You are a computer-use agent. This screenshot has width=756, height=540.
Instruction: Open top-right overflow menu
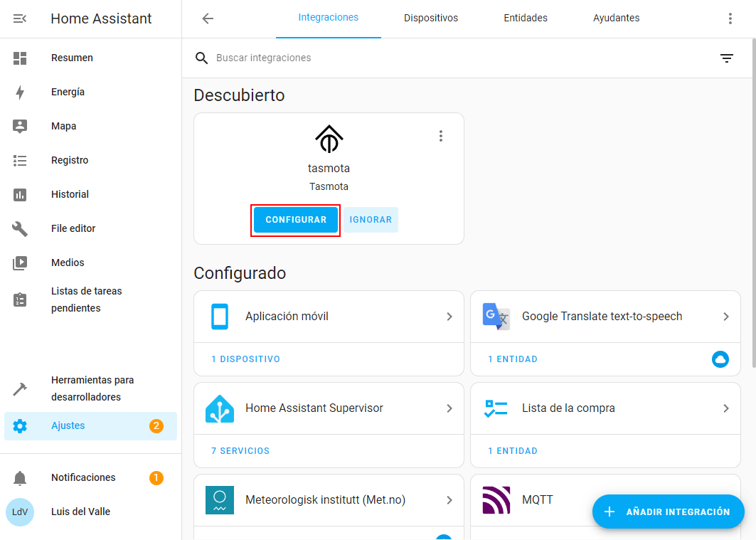pyautogui.click(x=730, y=18)
